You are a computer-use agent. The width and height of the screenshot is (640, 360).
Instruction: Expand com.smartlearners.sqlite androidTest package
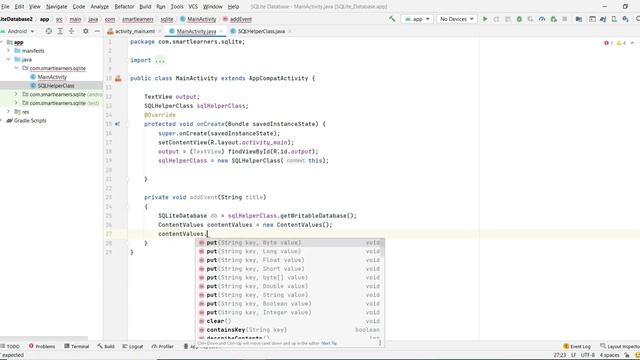[16, 94]
